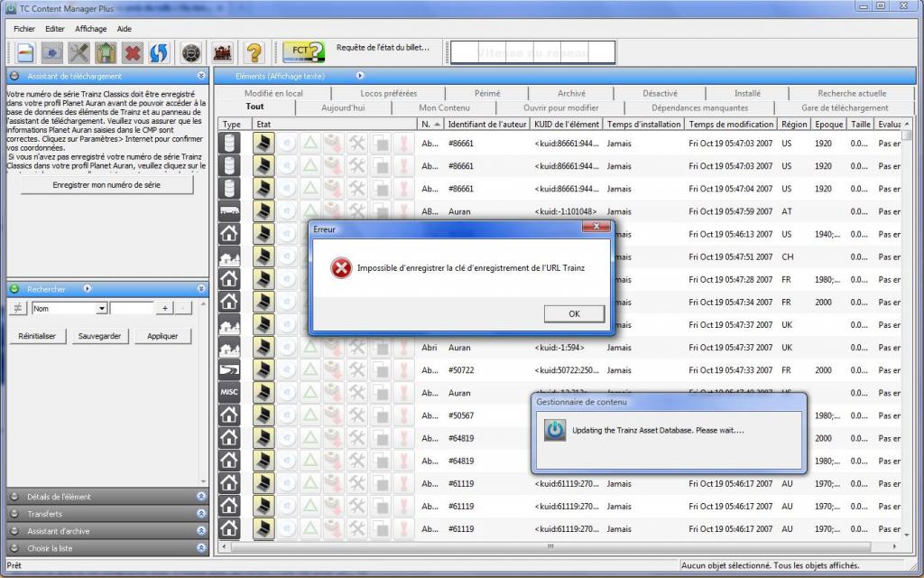Click the red exclamation icon in the #50722 row
Viewport: 924px width, 578px height.
pos(403,369)
